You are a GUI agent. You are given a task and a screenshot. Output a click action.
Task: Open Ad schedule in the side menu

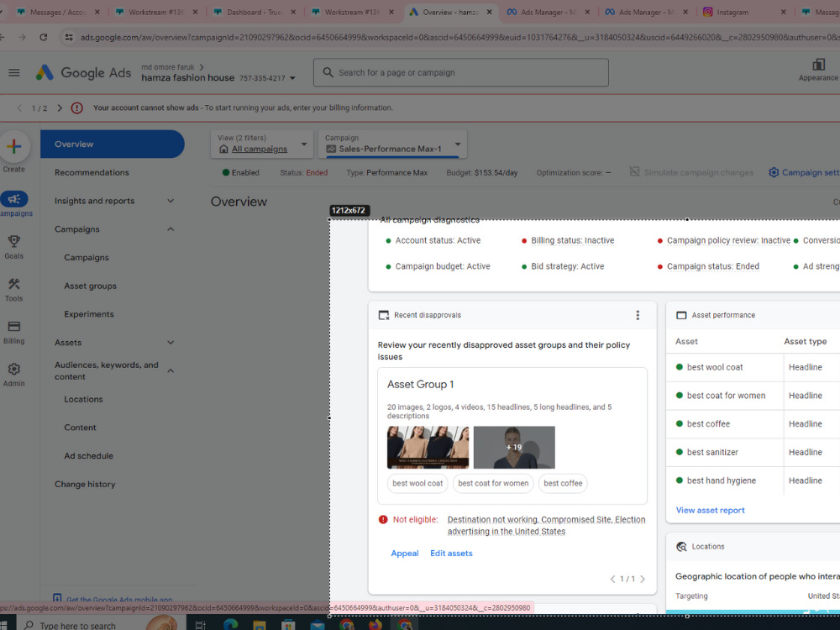point(88,456)
